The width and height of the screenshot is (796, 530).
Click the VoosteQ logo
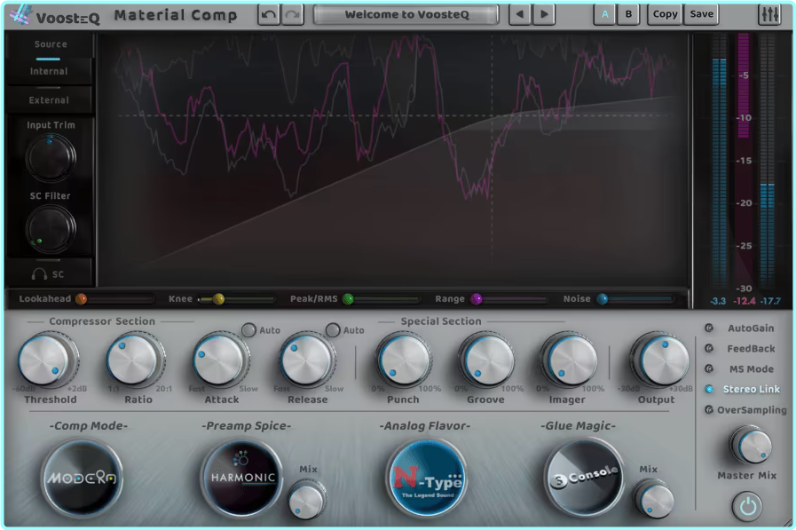pos(54,16)
